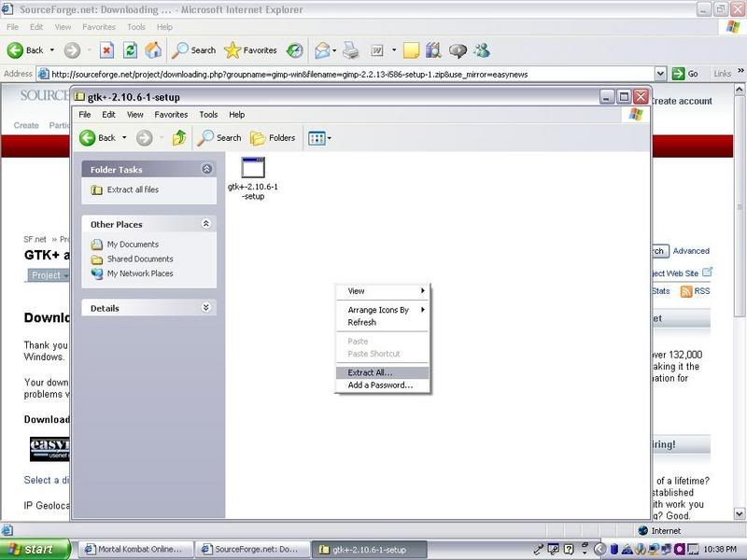747x560 pixels.
Task: Click Favorites star in Internet Explorer toolbar
Action: [250, 50]
